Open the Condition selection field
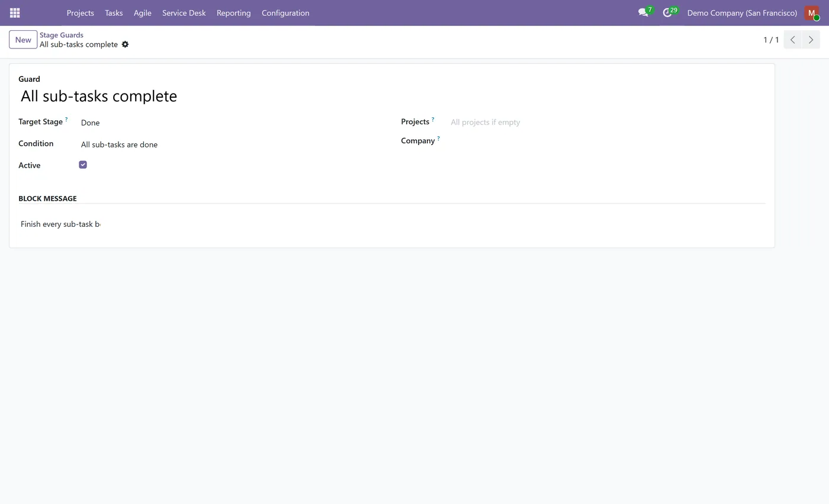This screenshot has height=504, width=829. 231,145
